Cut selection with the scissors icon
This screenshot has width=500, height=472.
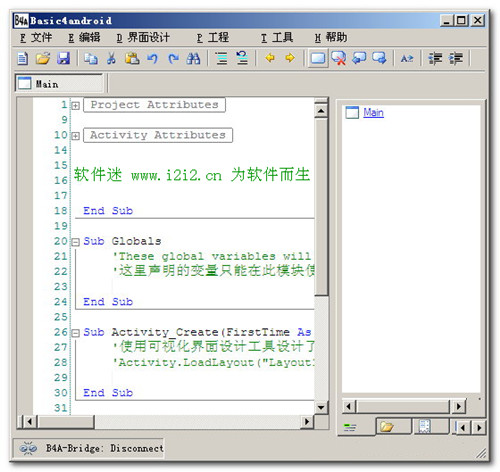[x=111, y=59]
